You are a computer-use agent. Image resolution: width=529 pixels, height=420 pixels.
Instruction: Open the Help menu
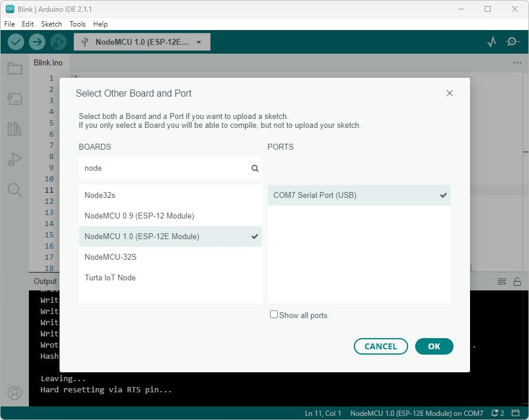100,24
